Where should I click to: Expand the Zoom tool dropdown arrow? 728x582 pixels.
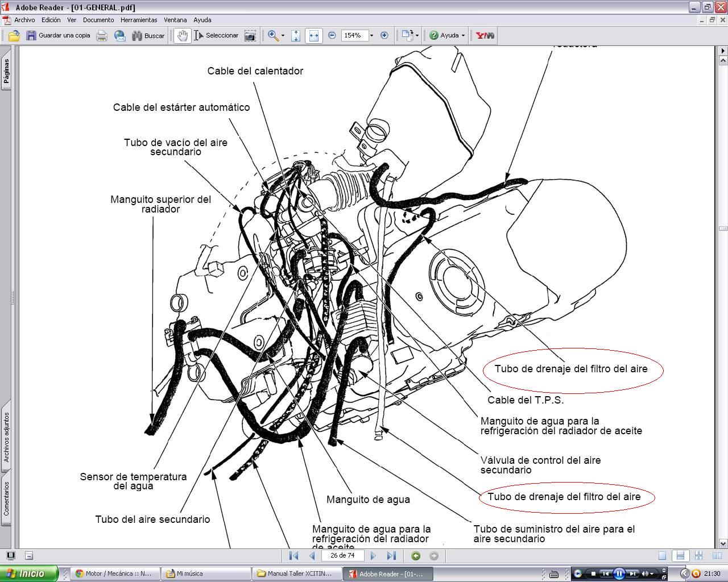(x=283, y=35)
